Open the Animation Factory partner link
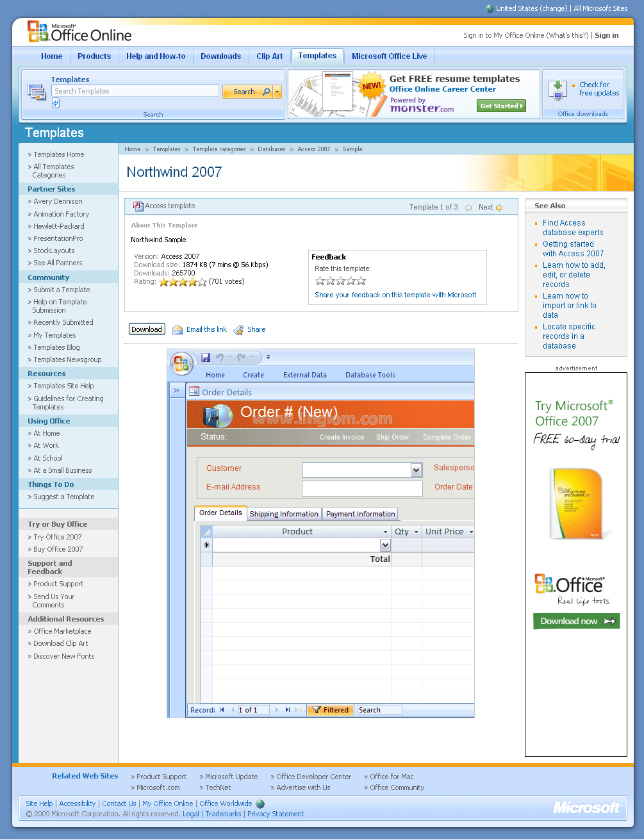The height and width of the screenshot is (840, 644). (x=62, y=214)
